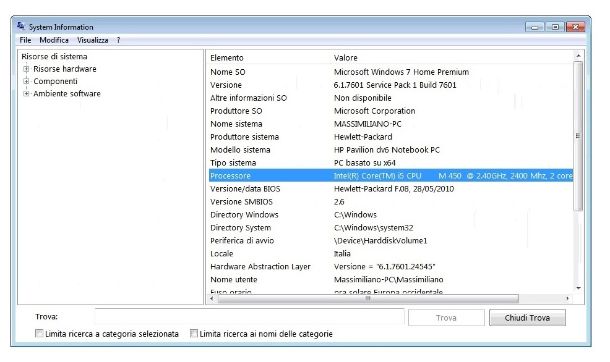The image size is (610, 362).
Task: Expand the Risorse hardware tree node
Action: (x=26, y=69)
